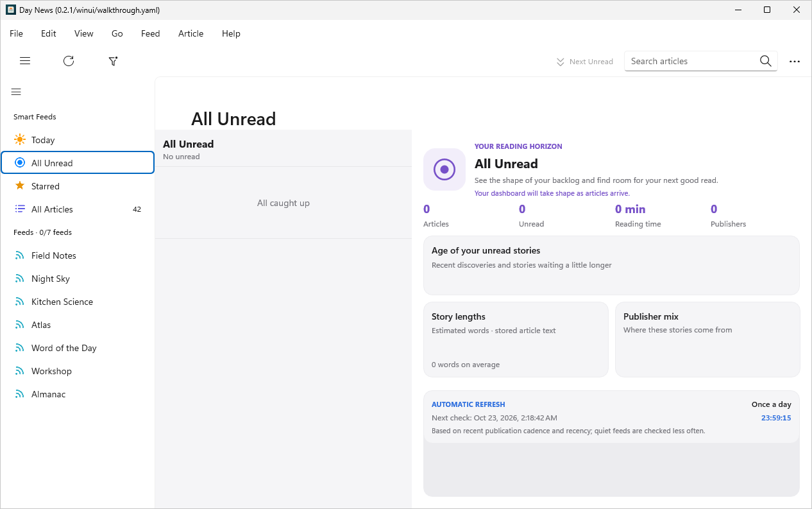Click the 0 words on average text
812x509 pixels.
point(466,365)
